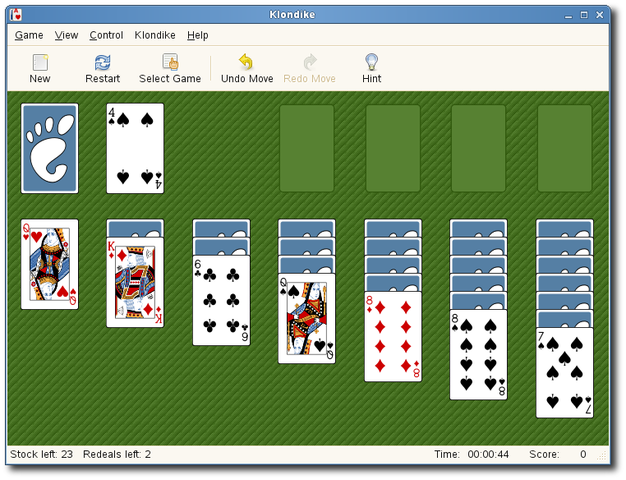Select the queen of hearts card
The width and height of the screenshot is (626, 480).
pyautogui.click(x=49, y=264)
